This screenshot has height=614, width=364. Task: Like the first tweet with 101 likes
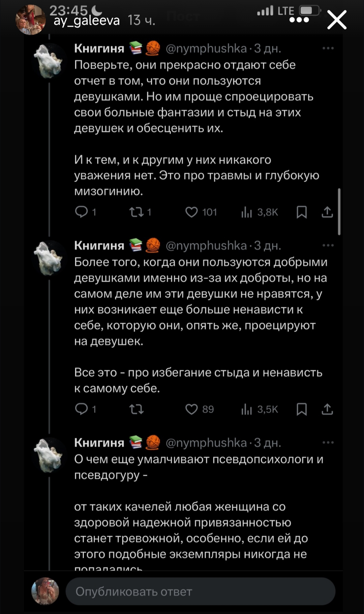pos(192,212)
